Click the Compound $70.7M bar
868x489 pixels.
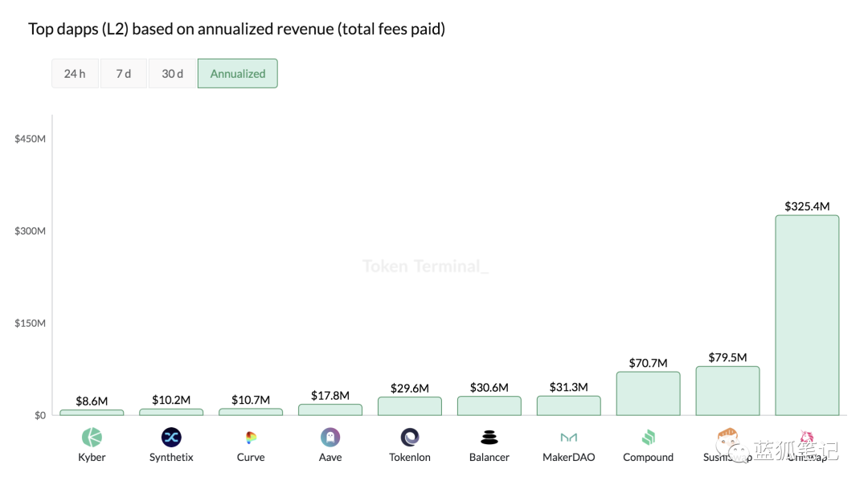(649, 393)
